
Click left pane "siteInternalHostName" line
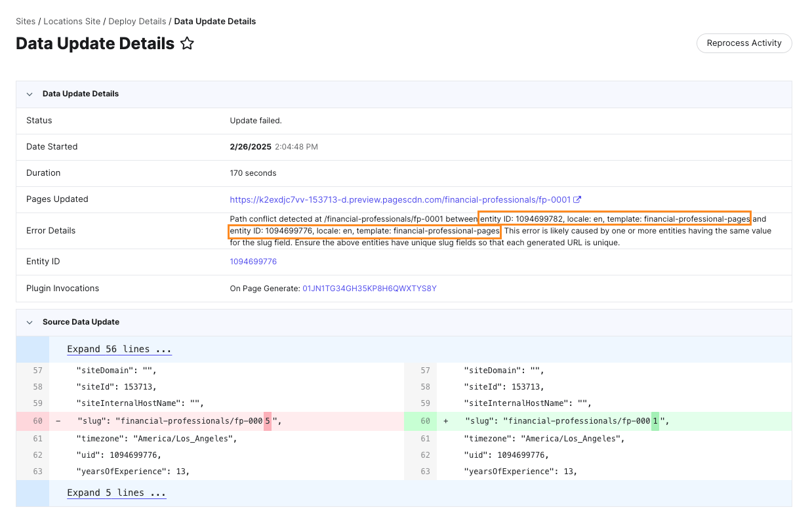[140, 403]
